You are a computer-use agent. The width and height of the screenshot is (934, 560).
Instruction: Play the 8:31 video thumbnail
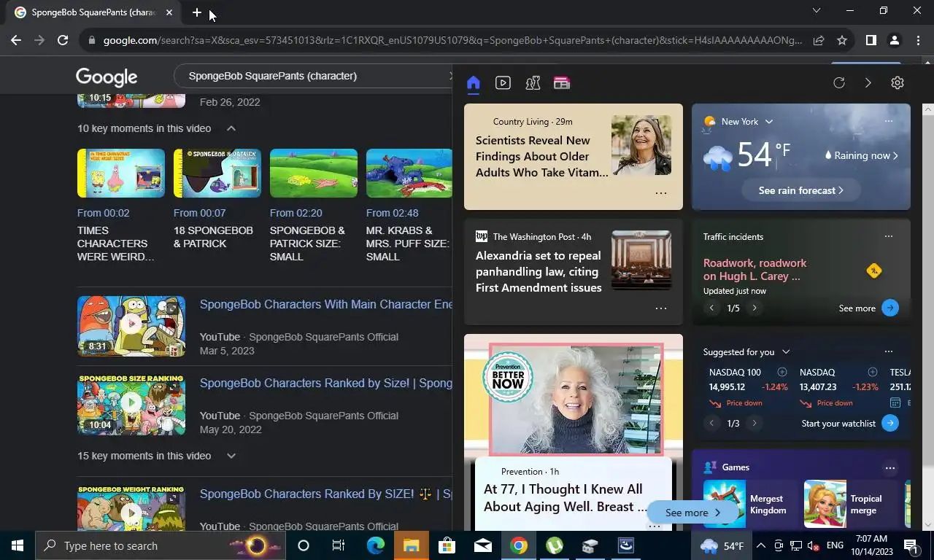131,326
